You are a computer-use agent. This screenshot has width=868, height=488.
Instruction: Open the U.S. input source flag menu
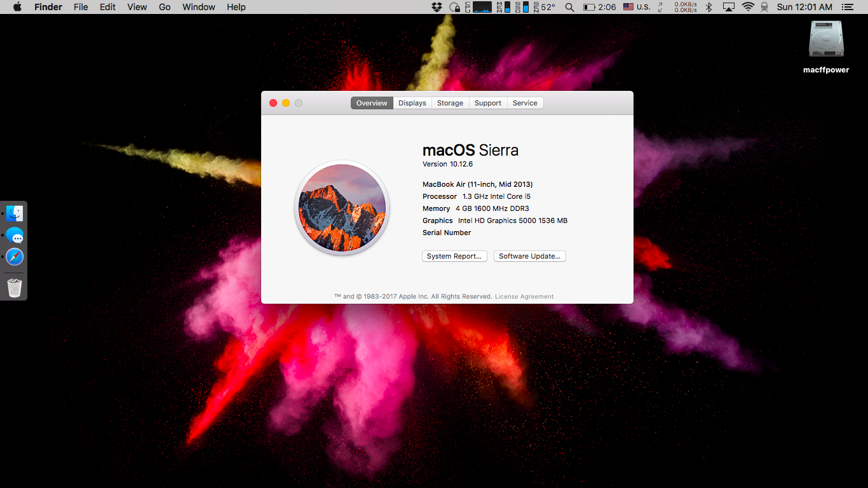click(x=637, y=7)
